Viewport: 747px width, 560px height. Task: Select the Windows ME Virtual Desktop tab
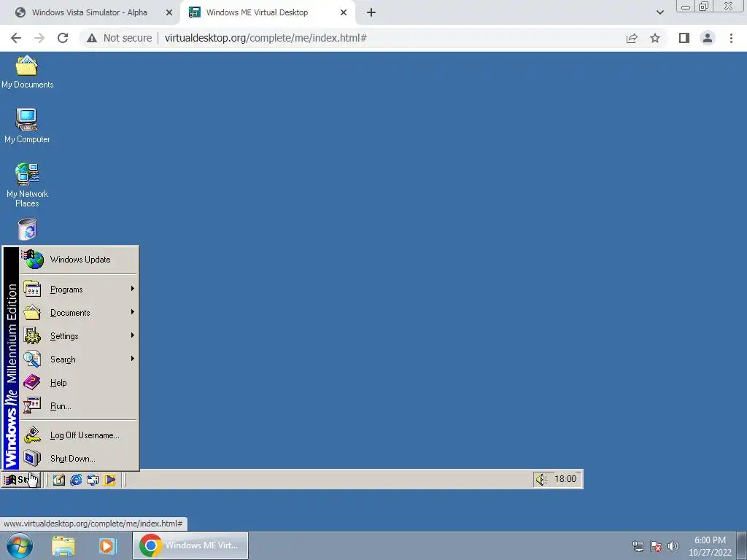257,12
